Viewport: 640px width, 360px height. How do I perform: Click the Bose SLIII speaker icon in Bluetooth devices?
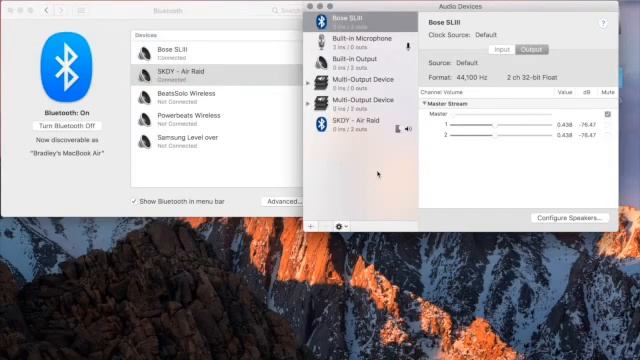tap(144, 53)
